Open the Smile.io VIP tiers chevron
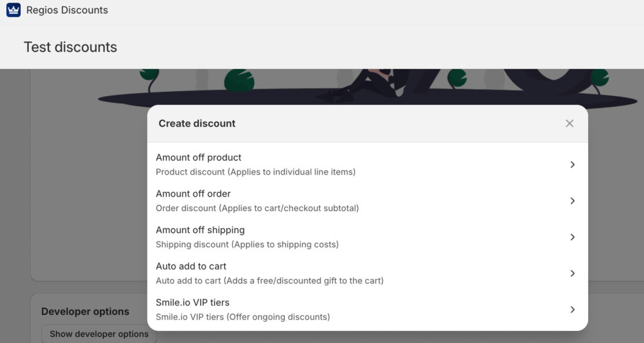 click(572, 310)
